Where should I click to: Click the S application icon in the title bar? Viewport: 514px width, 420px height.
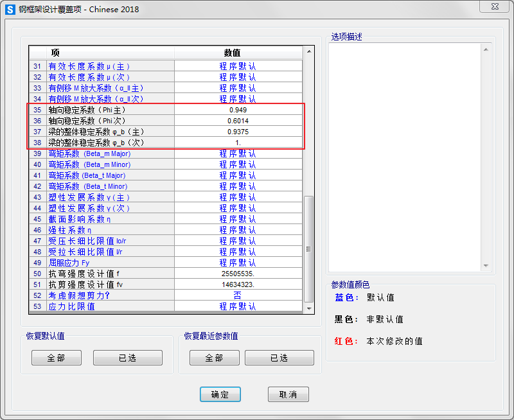click(x=10, y=10)
